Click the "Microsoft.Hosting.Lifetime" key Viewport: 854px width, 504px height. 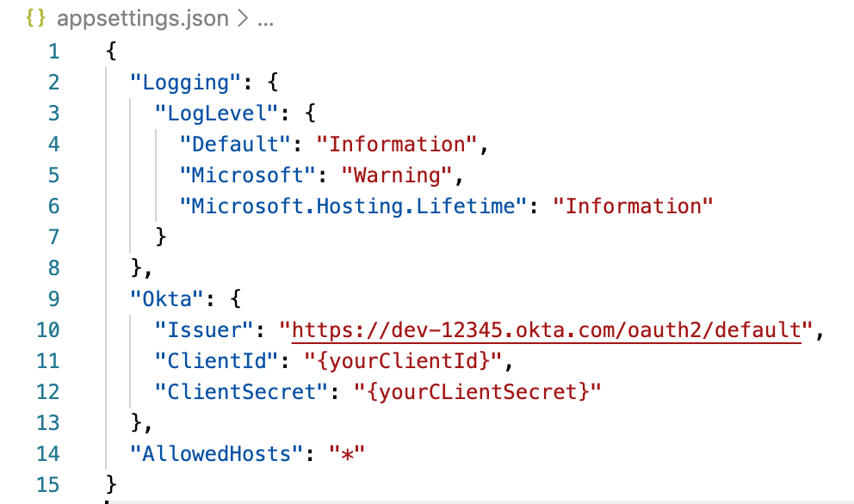coord(354,206)
